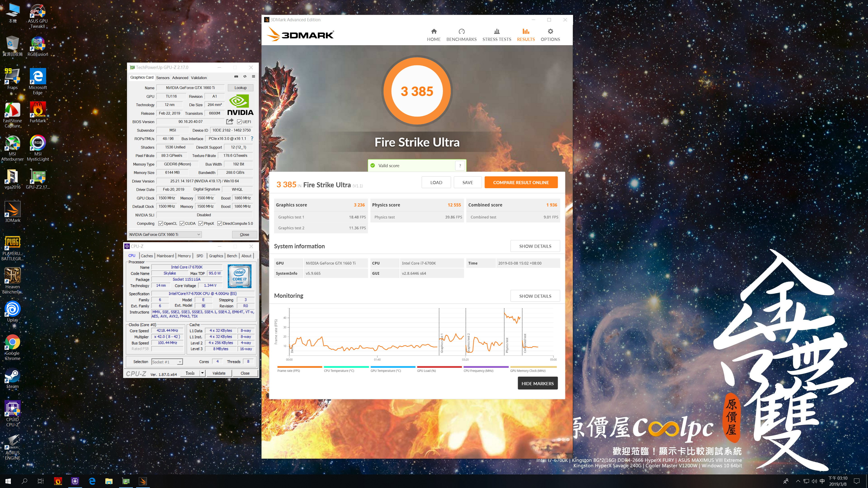Open taskbar clock and date
Image resolution: width=868 pixels, height=488 pixels.
(x=838, y=481)
